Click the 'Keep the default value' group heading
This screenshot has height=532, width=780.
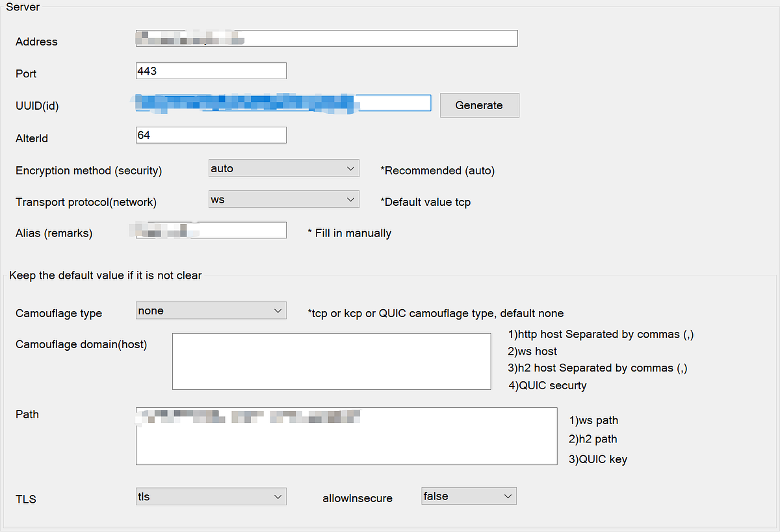point(105,275)
